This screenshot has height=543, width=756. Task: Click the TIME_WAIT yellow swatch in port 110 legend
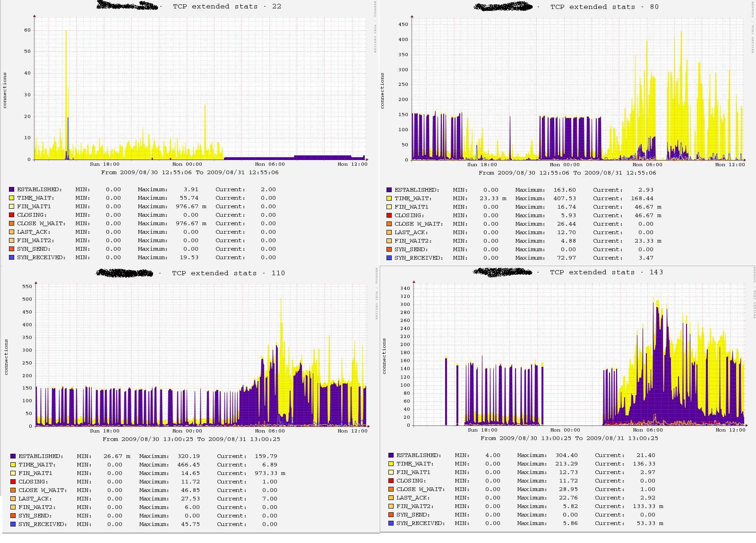13,465
